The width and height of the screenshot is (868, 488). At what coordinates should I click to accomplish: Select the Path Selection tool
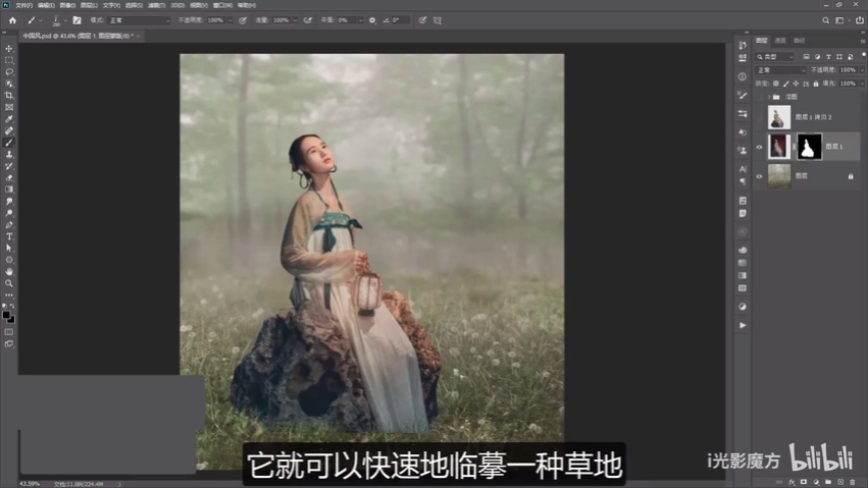tap(9, 248)
